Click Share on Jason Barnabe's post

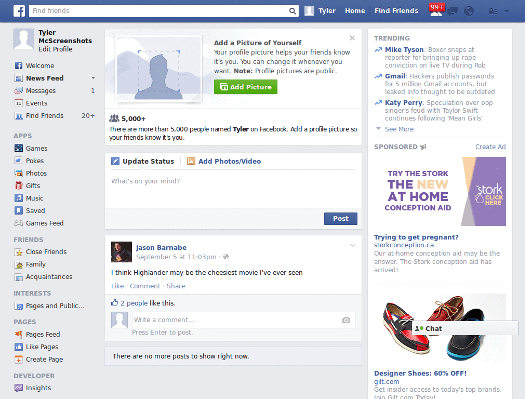coord(176,286)
